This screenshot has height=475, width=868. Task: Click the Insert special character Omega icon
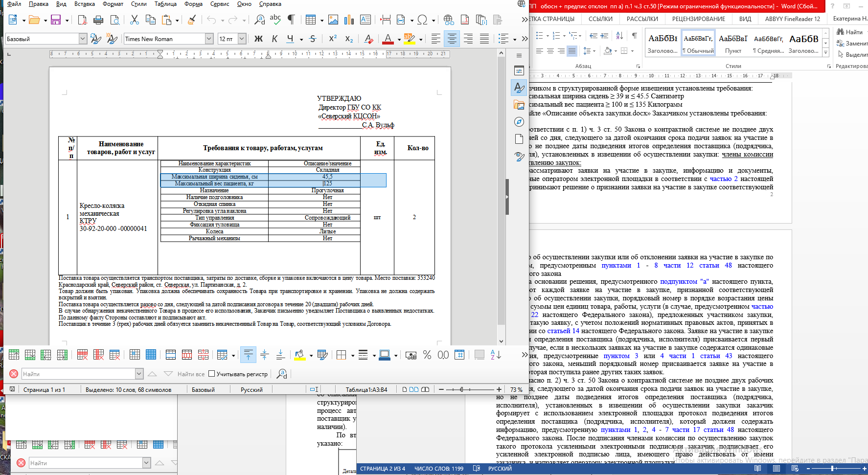tap(422, 20)
